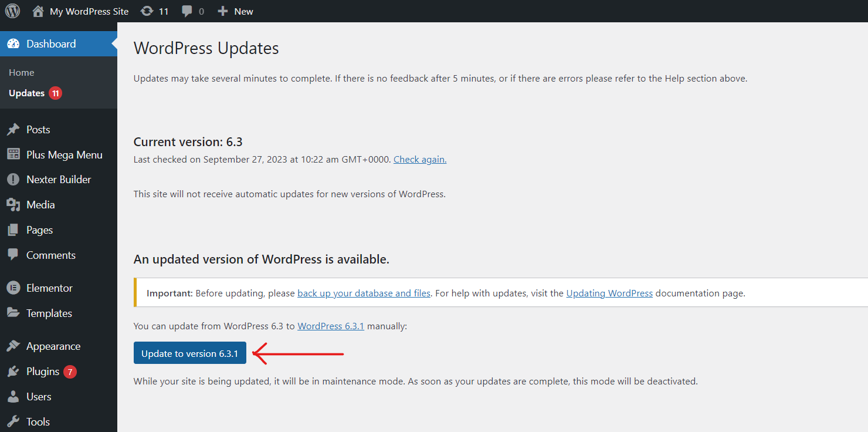Open comments via the speech-bubble toolbar icon
The width and height of the screenshot is (868, 432).
point(187,11)
